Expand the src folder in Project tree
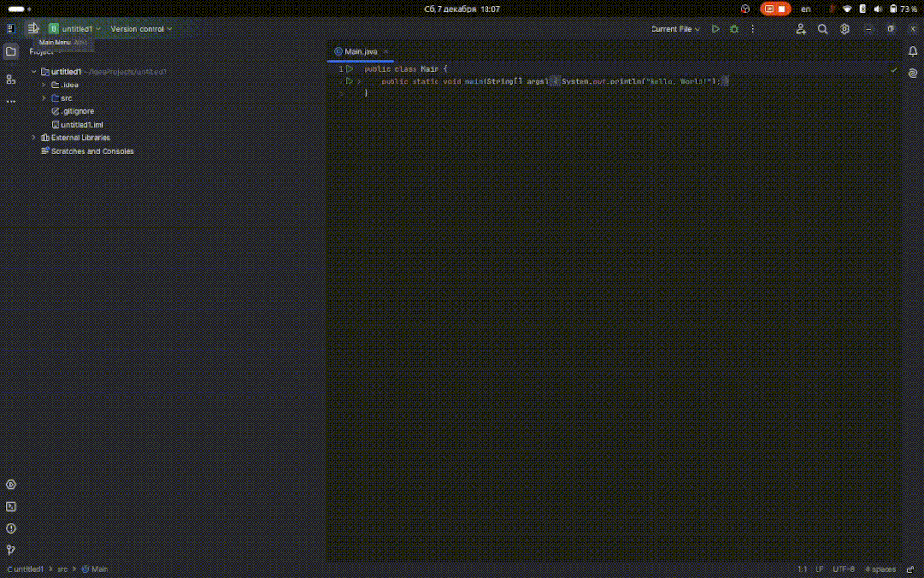This screenshot has height=578, width=924. point(43,97)
